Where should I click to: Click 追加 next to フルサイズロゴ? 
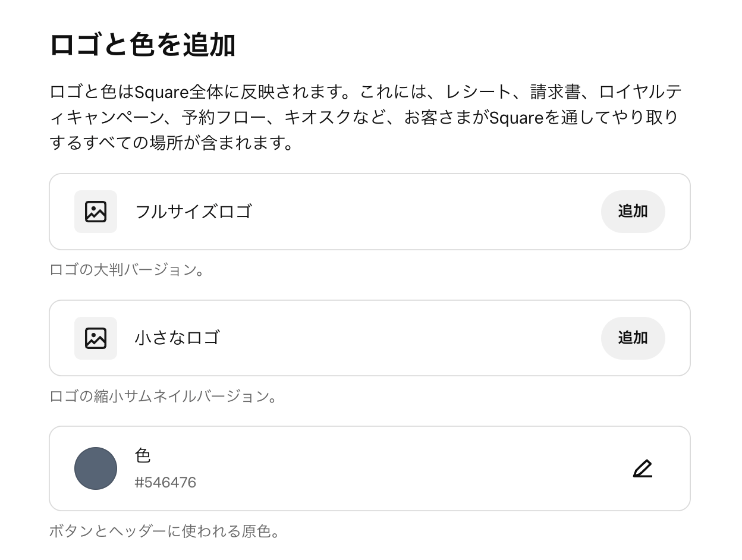[633, 212]
